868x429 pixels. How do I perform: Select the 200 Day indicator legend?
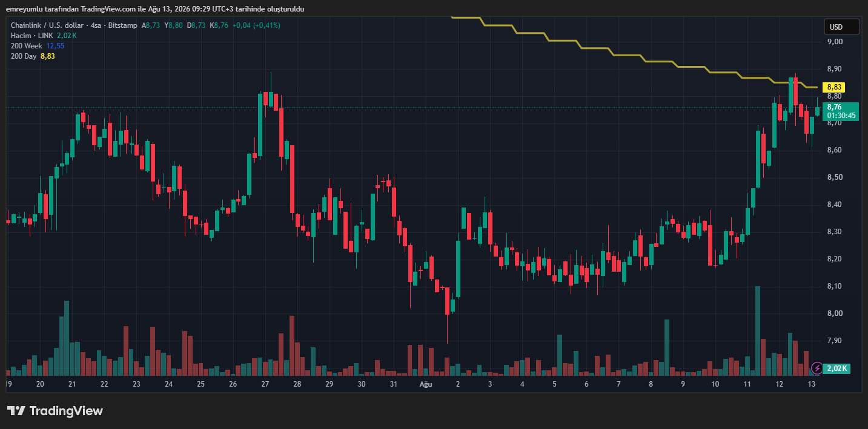24,56
